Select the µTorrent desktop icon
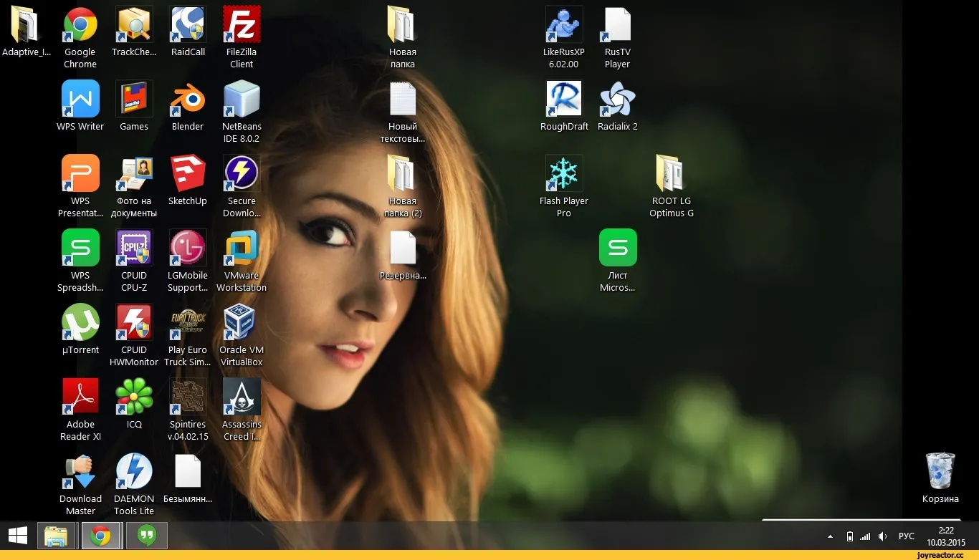Image resolution: width=979 pixels, height=560 pixels. (x=80, y=322)
